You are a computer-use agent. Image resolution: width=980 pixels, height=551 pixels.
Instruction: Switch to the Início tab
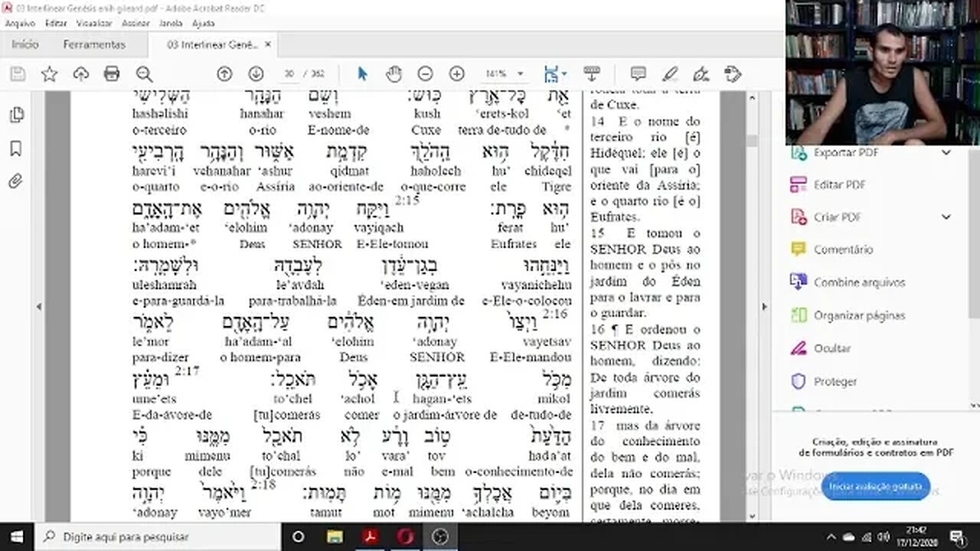coord(25,44)
